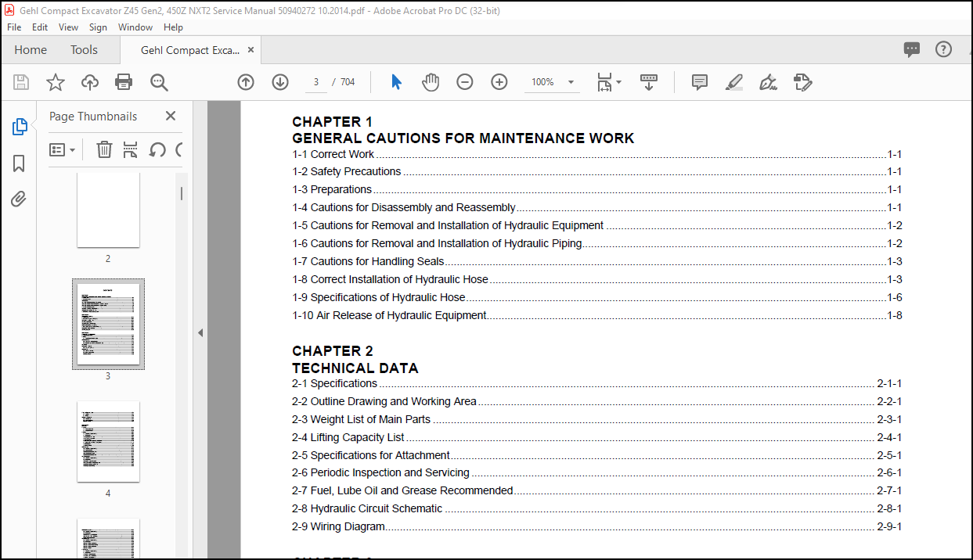Click the page number input field
The height and width of the screenshot is (560, 973).
pyautogui.click(x=316, y=82)
